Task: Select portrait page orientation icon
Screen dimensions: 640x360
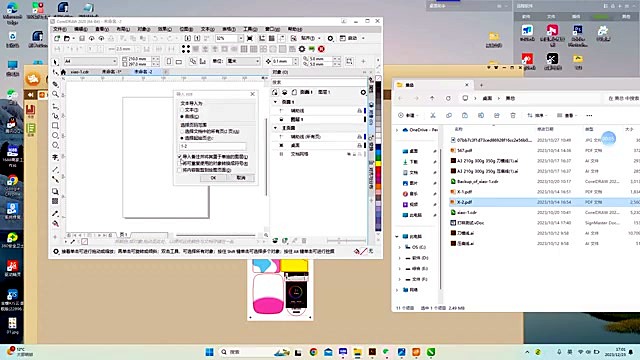Action: 169,62
